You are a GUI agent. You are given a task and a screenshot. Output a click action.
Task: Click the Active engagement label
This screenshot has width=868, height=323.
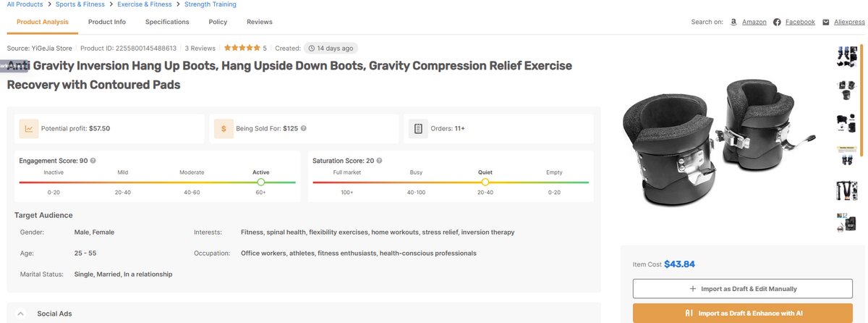pos(261,172)
